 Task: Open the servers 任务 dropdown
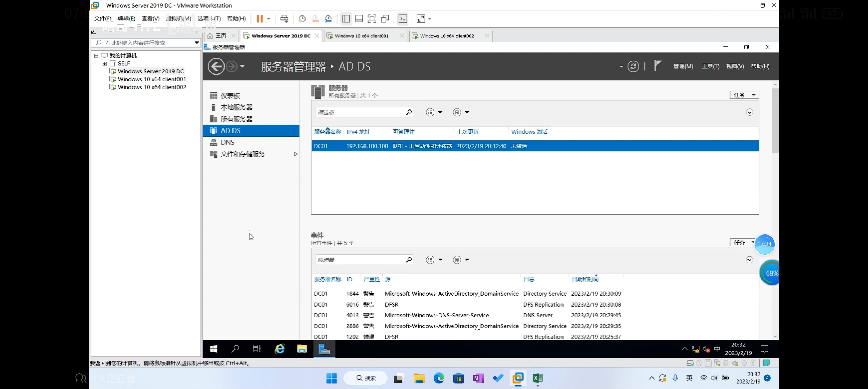coord(744,95)
